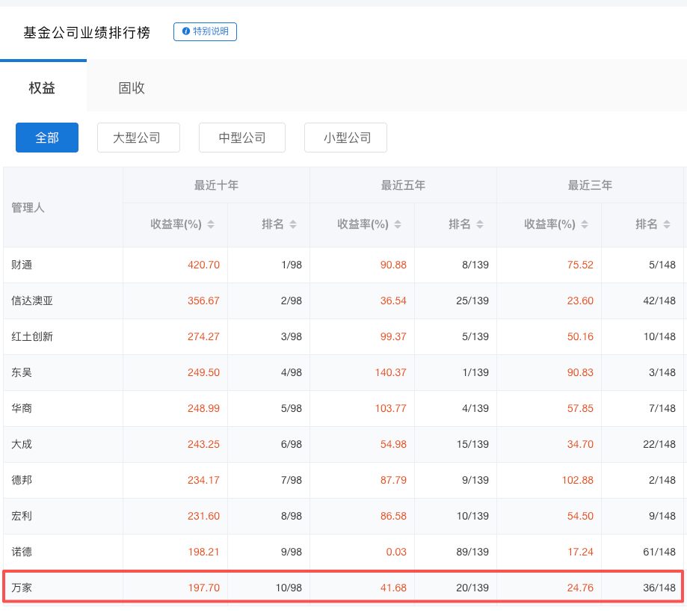Click the 特别说明 info button
The height and width of the screenshot is (616, 687).
click(205, 31)
